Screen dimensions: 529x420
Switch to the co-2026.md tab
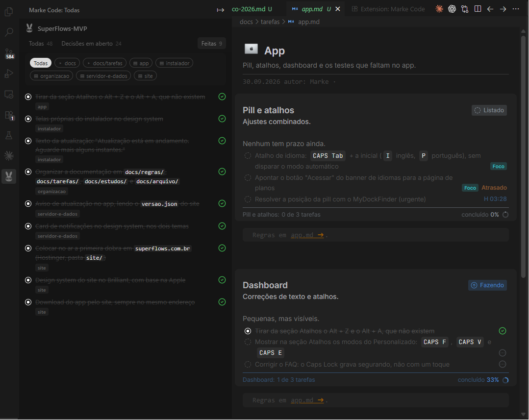[x=252, y=9]
